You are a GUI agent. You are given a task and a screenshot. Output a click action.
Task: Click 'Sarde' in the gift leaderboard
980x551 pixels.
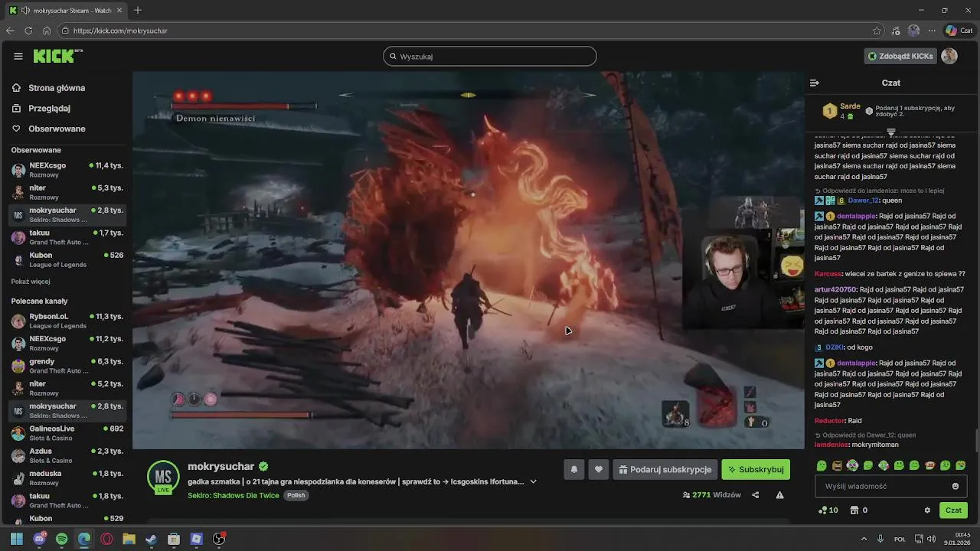click(x=850, y=106)
